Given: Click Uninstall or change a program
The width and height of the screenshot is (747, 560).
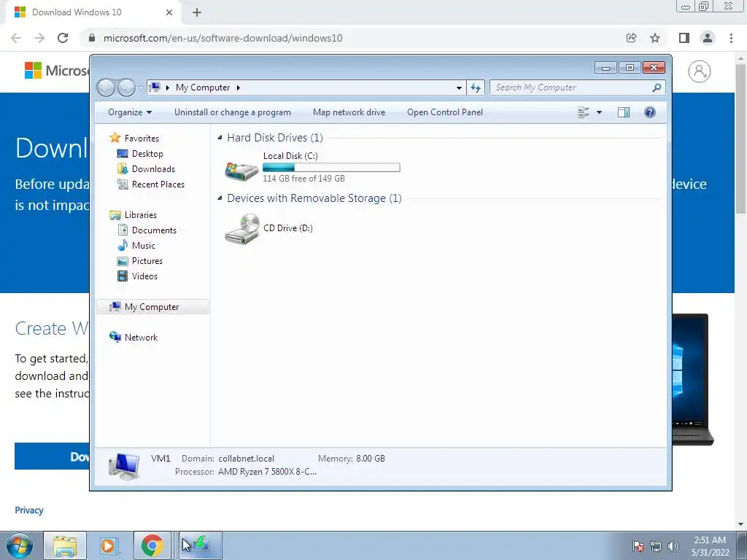Looking at the screenshot, I should pyautogui.click(x=233, y=112).
